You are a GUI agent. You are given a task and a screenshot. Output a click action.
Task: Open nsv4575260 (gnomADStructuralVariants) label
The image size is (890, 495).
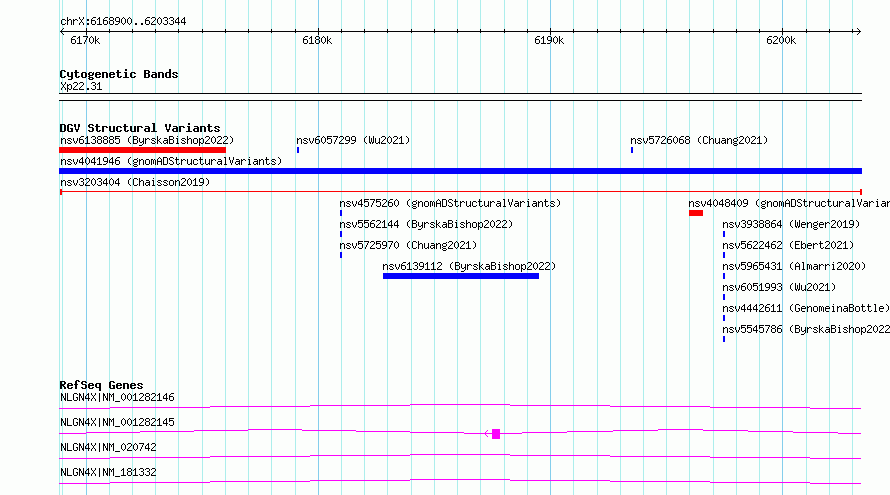tap(450, 203)
